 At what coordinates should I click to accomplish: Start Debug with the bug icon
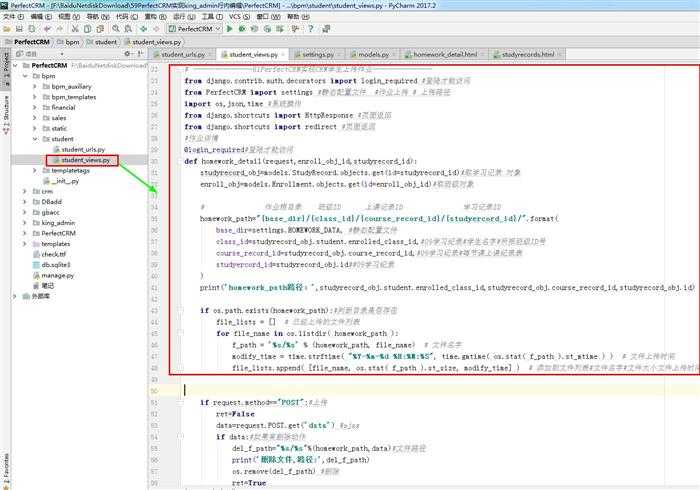pos(242,29)
